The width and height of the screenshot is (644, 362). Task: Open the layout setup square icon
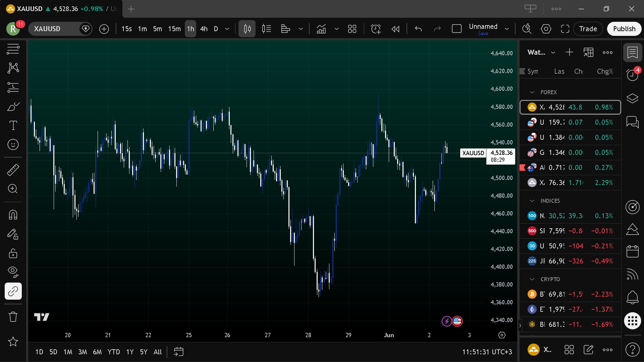[457, 29]
